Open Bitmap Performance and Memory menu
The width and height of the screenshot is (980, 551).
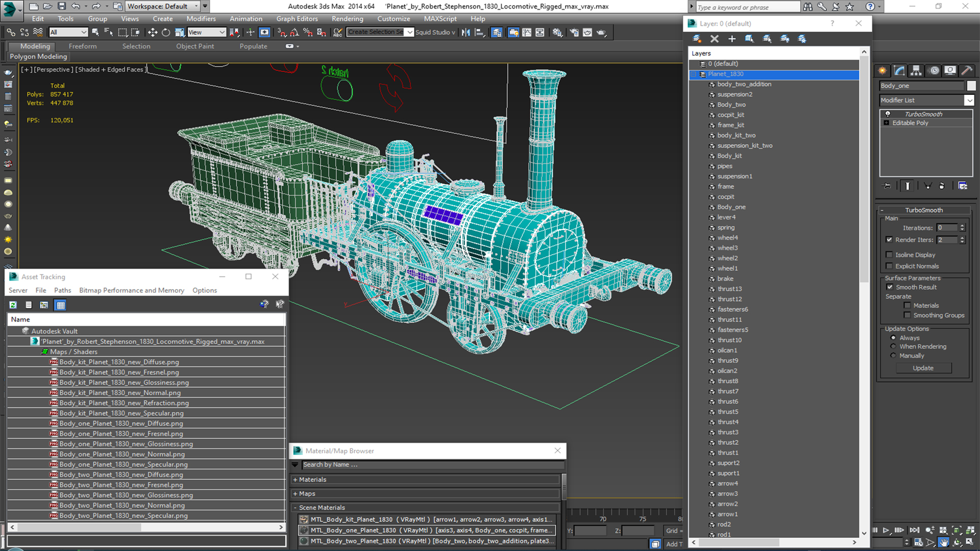pos(132,290)
